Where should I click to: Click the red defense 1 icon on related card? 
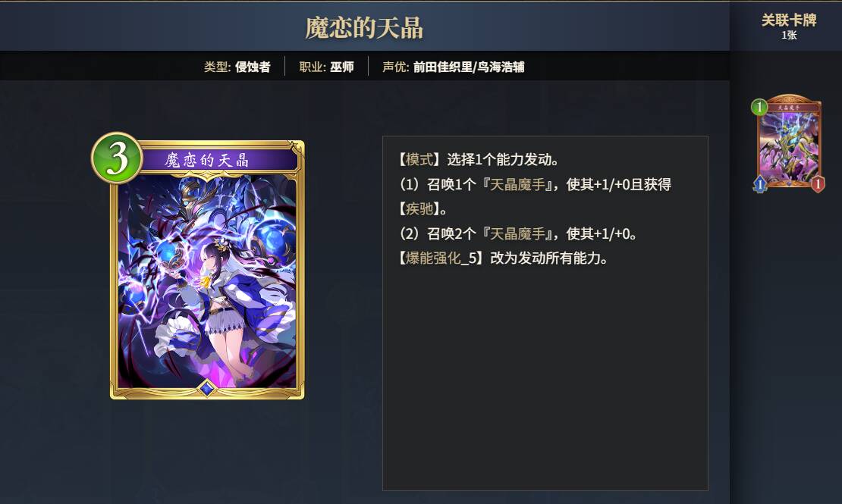817,185
